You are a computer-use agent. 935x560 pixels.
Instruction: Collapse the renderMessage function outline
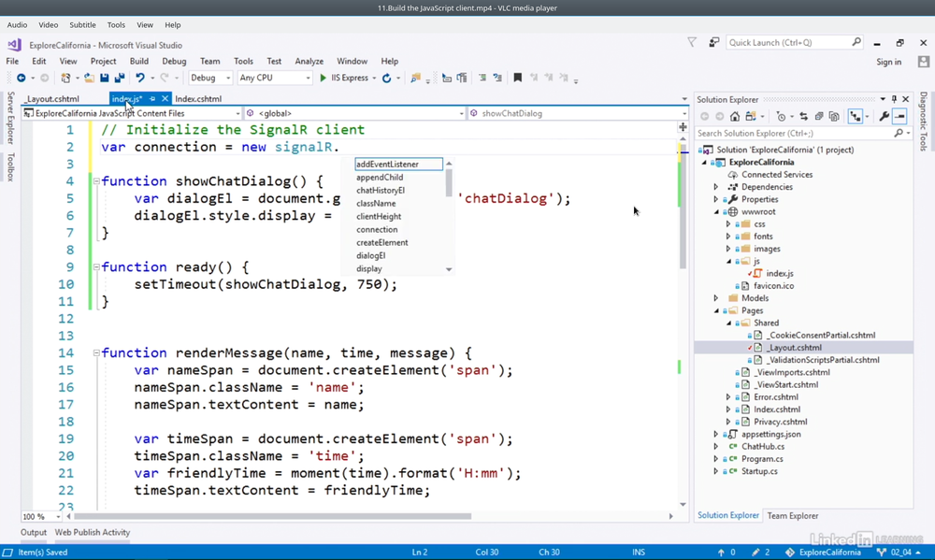tap(96, 352)
